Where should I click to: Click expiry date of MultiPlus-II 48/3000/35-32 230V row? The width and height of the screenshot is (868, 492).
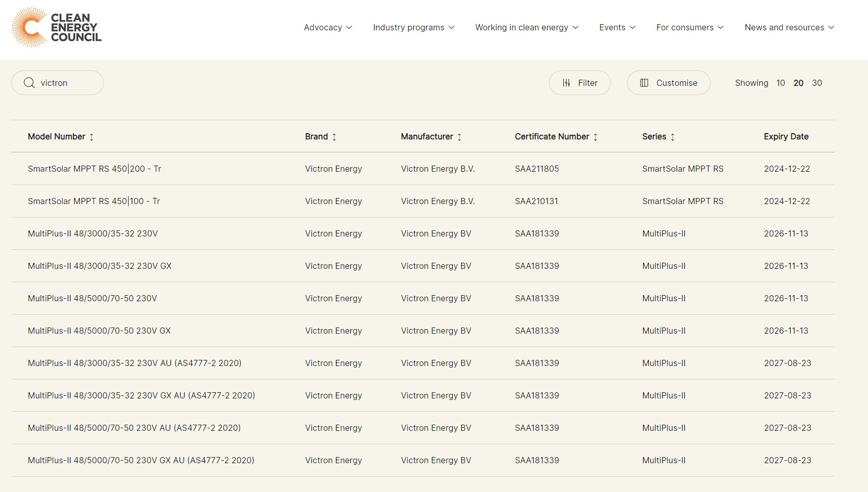(x=786, y=233)
